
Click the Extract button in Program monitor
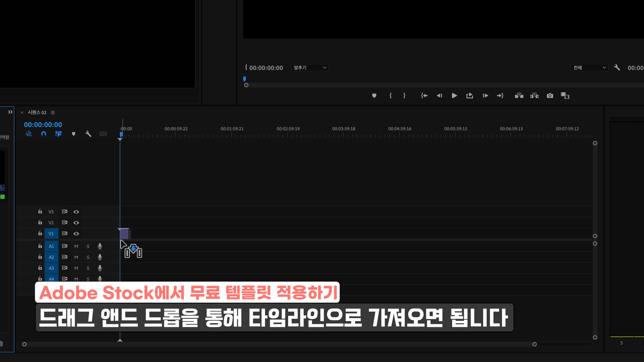pyautogui.click(x=534, y=96)
